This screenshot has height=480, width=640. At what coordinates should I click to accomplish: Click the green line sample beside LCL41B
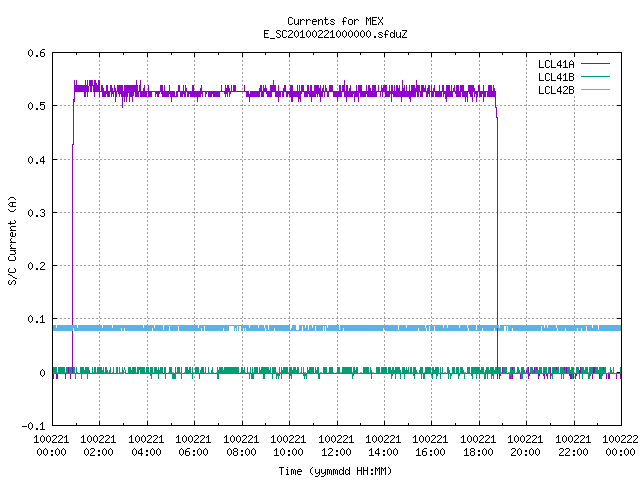click(x=595, y=77)
